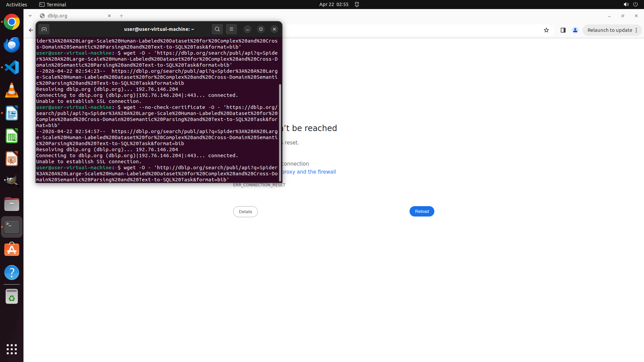644x362 pixels.
Task: Open the Activities overview
Action: [x=16, y=4]
